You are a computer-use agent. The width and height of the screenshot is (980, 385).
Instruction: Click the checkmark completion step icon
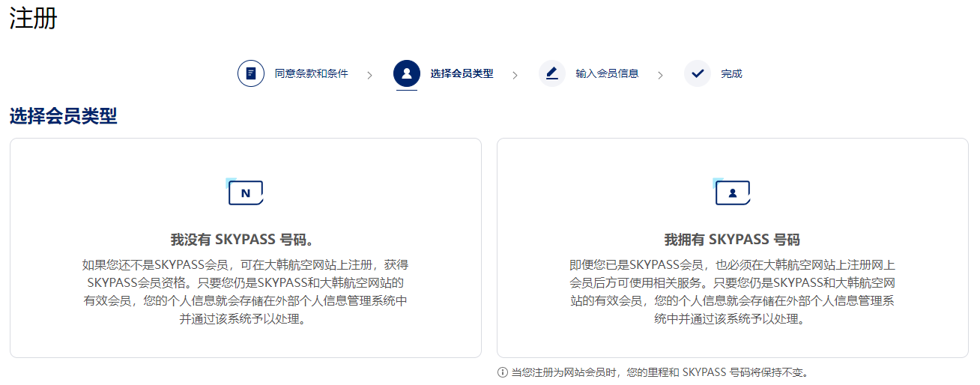coord(698,73)
